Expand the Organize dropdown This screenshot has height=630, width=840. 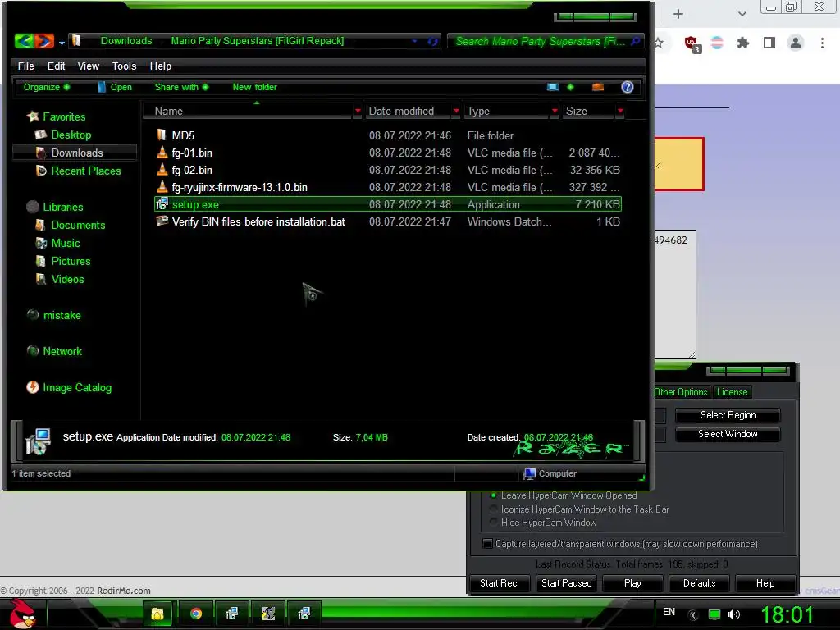[x=47, y=87]
